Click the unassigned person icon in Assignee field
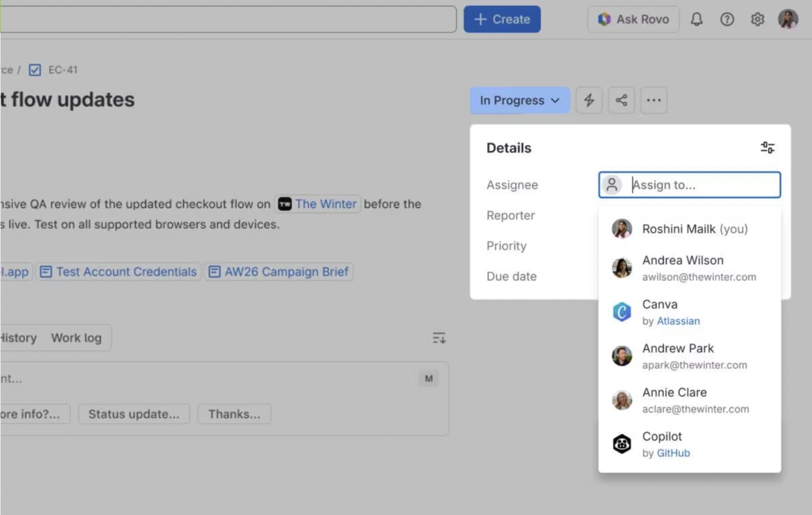 click(x=612, y=185)
